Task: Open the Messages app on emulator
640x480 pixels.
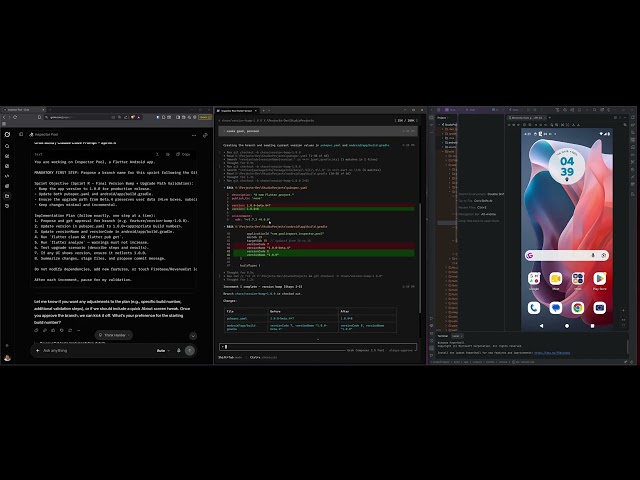Action: (x=556, y=308)
